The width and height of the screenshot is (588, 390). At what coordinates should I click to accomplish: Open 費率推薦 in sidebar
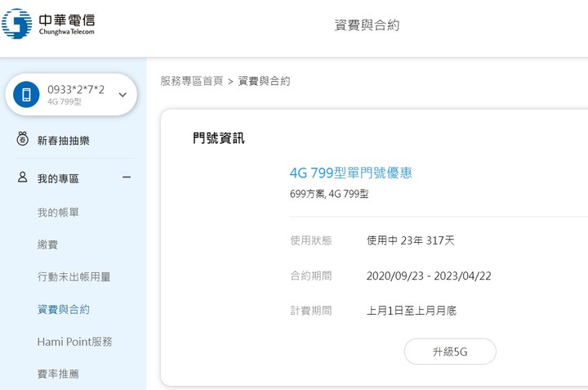coord(58,374)
